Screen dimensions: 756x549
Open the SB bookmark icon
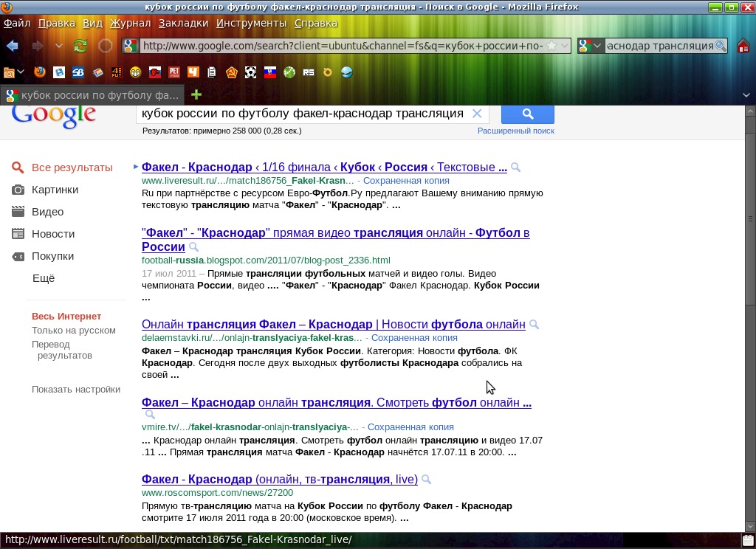pyautogui.click(x=78, y=72)
